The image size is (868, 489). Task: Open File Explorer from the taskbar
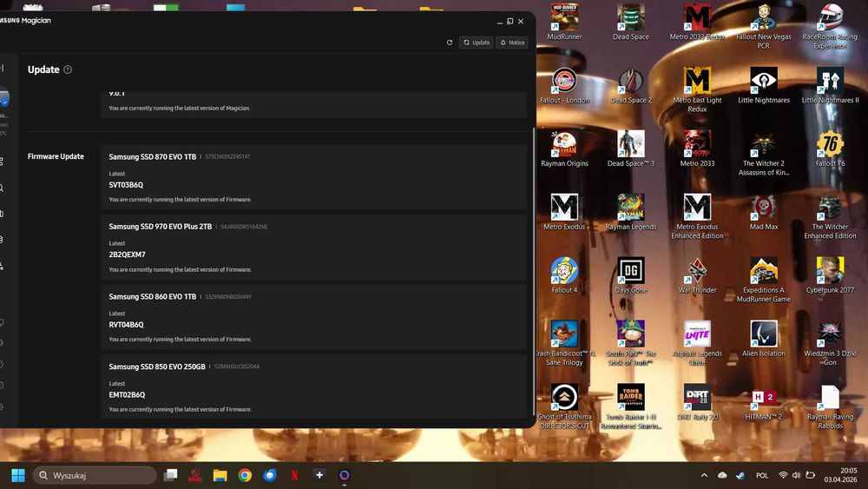pos(220,475)
